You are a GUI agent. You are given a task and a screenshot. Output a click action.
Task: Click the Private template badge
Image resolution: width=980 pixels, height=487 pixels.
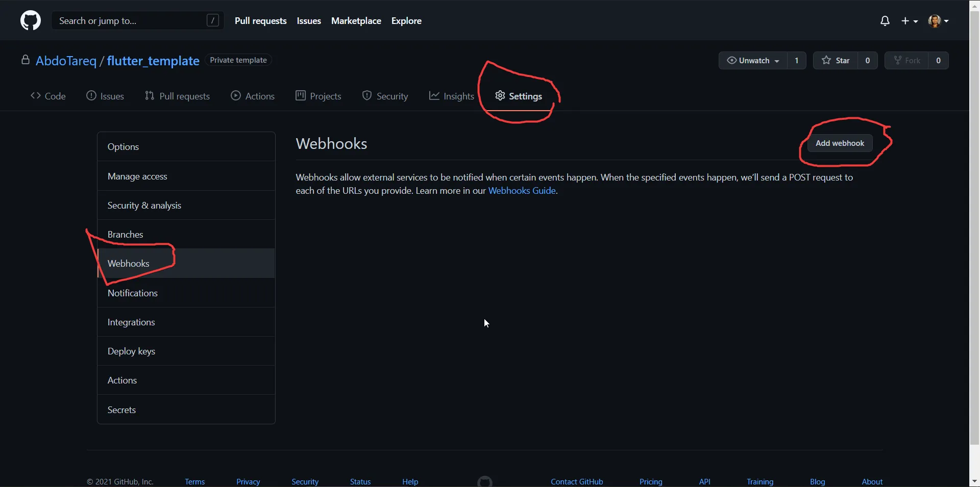point(238,60)
